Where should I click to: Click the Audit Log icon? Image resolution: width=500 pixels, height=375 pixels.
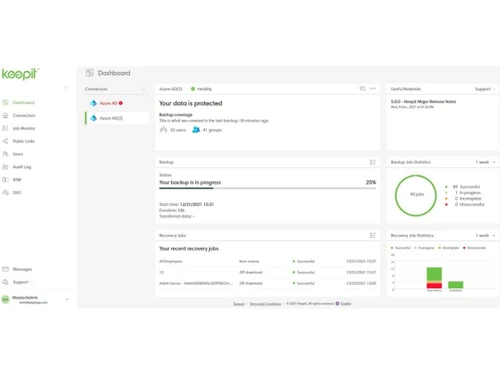[5, 167]
